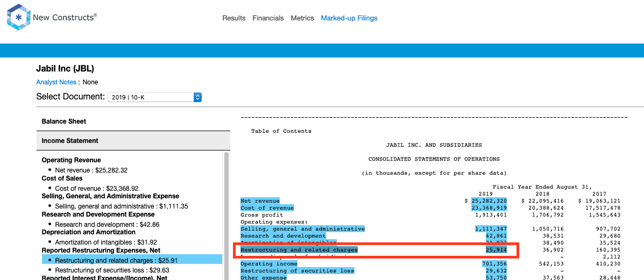Open the Results tab
Viewport: 644px width, 280px height.
(233, 18)
